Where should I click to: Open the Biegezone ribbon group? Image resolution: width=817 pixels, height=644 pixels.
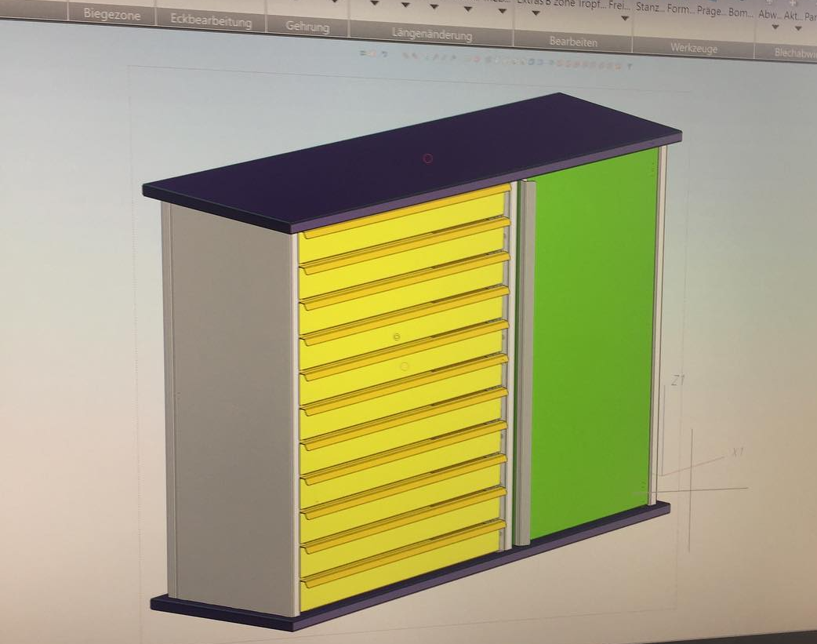coord(111,15)
